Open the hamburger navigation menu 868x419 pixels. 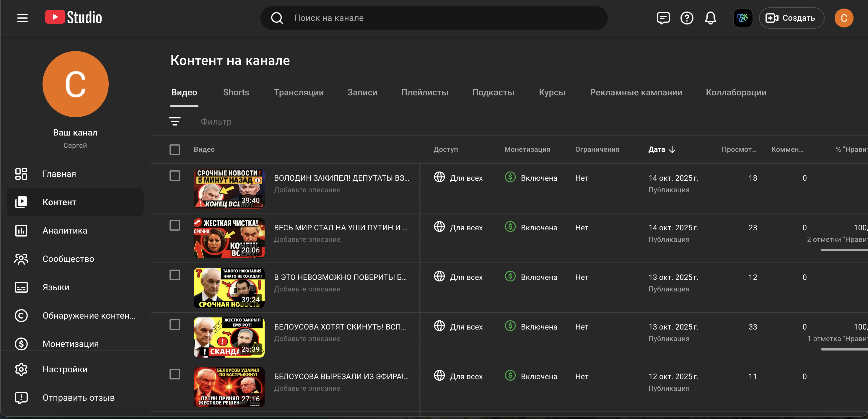coord(22,18)
